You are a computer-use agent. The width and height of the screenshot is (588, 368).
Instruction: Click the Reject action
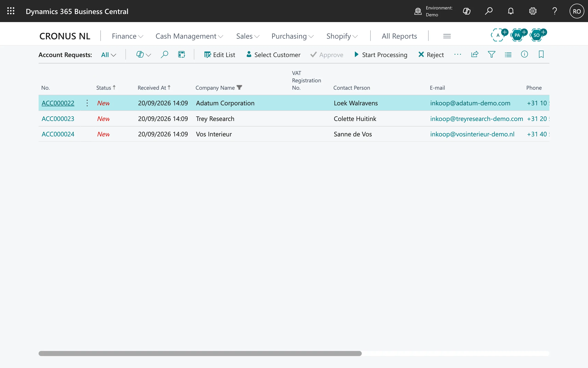(x=431, y=55)
